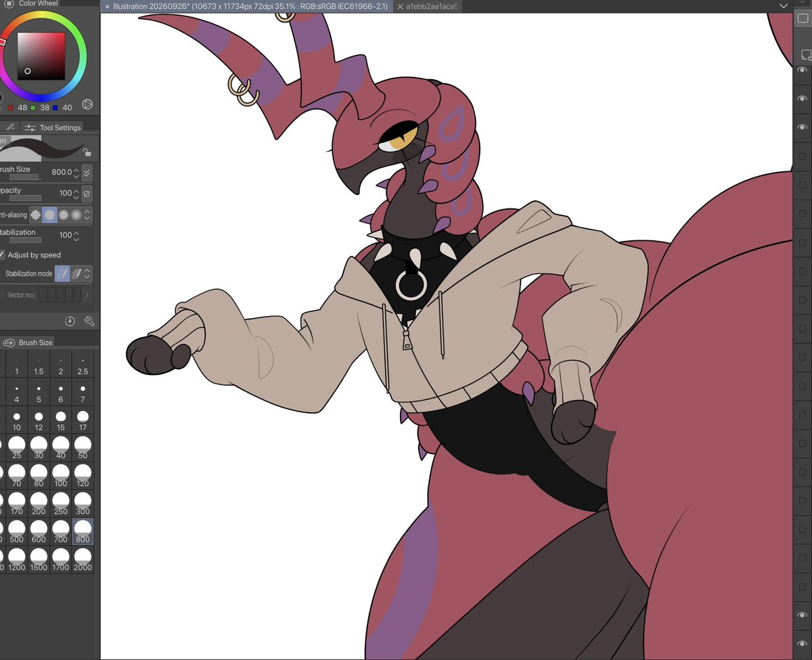Select brush size preset 600

[39, 533]
